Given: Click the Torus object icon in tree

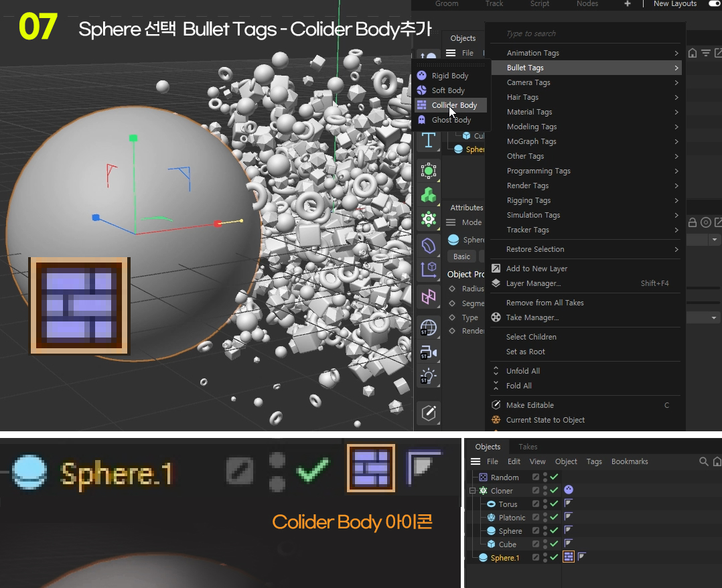Looking at the screenshot, I should 492,504.
